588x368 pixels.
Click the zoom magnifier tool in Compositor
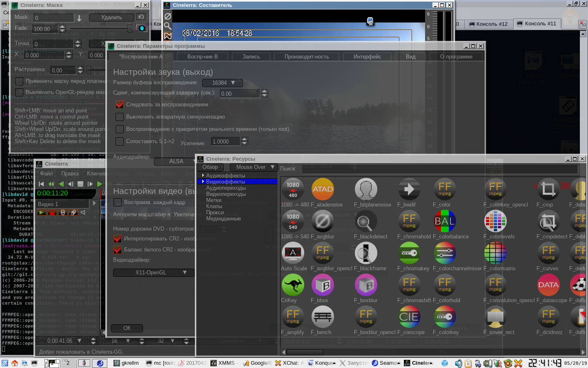167,26
